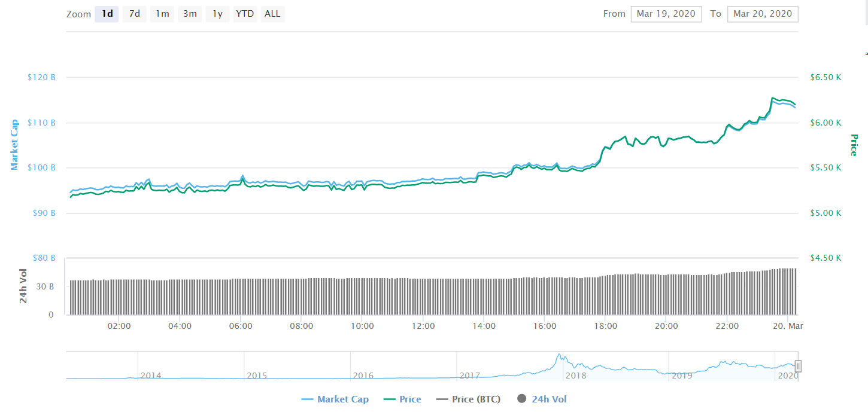Click 2016 in the navigator timeline
The height and width of the screenshot is (415, 868).
tap(363, 376)
